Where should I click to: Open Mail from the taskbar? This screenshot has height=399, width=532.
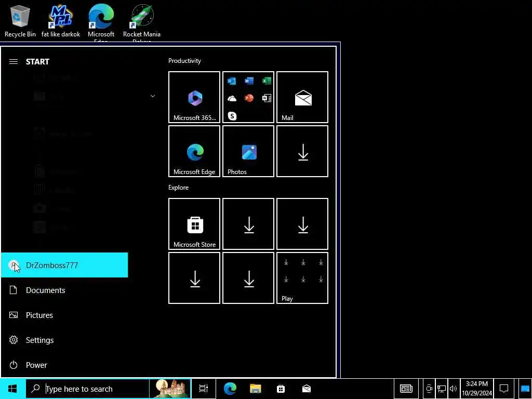pos(307,389)
